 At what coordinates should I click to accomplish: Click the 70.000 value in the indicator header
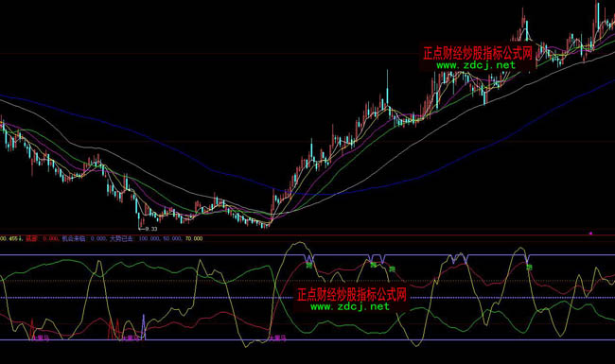click(194, 238)
